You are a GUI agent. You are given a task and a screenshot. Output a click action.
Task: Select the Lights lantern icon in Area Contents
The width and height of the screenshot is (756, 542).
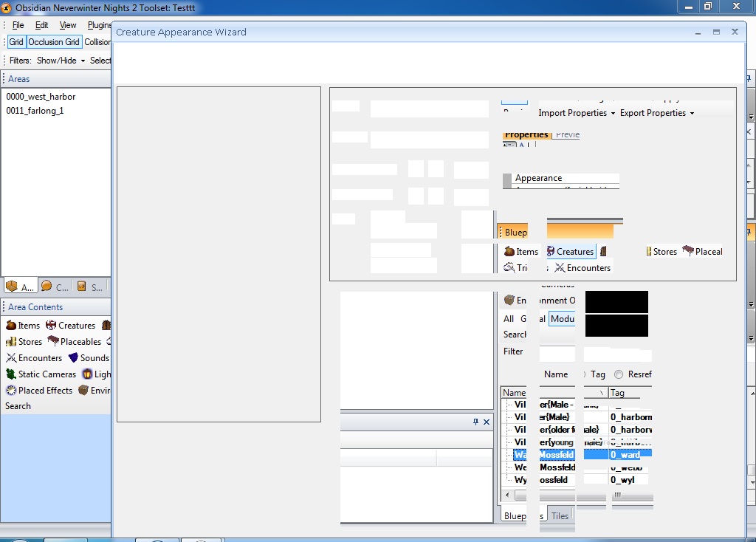pyautogui.click(x=87, y=374)
